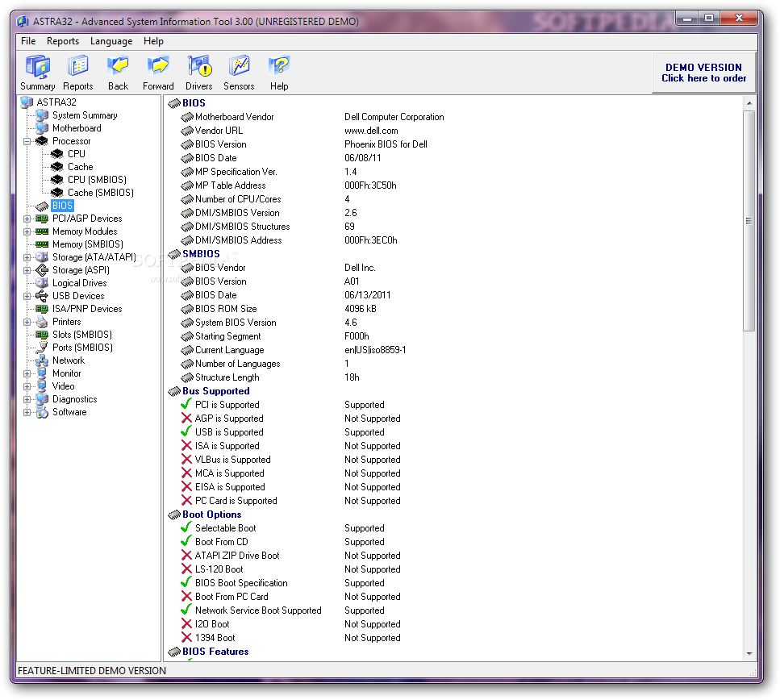This screenshot has height=700, width=780.
Task: Click the Network tree icon
Action: point(42,360)
